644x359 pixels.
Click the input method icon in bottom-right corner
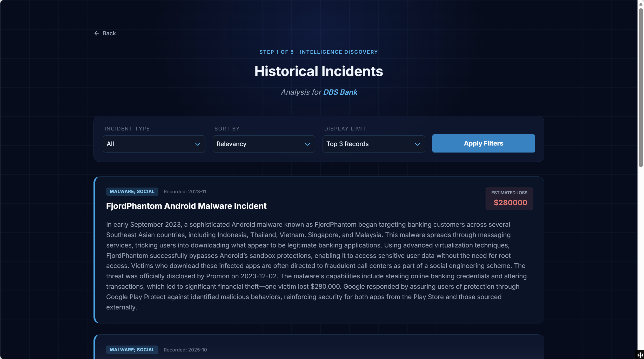[x=640, y=355]
